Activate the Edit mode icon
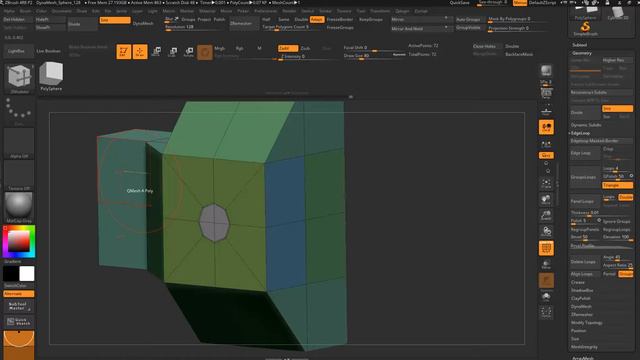This screenshot has width=640, height=360. pos(123,52)
